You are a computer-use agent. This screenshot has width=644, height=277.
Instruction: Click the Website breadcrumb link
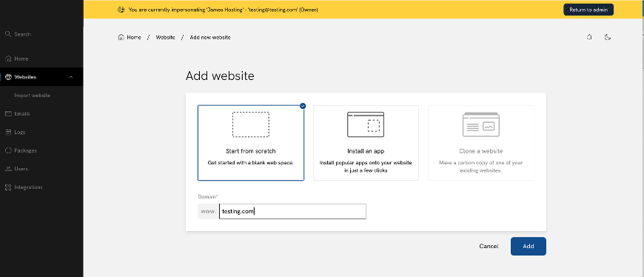pyautogui.click(x=166, y=37)
